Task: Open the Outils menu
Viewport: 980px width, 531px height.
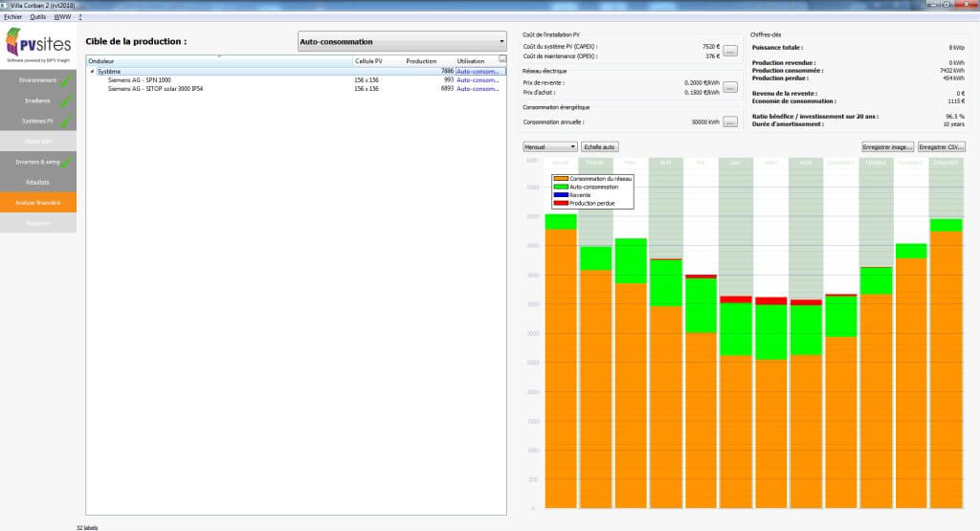Action: (37, 17)
